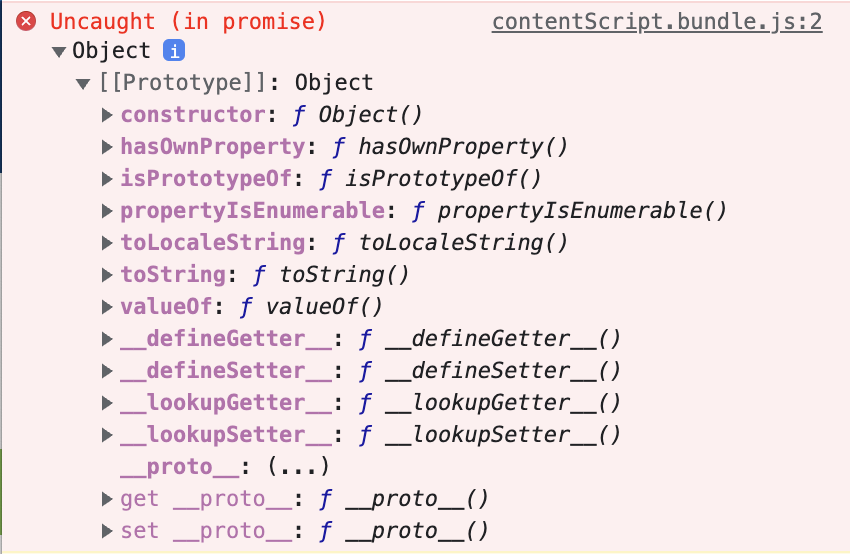Image resolution: width=850 pixels, height=554 pixels.
Task: Expand the __lookupGetter__ entry
Action: (107, 403)
